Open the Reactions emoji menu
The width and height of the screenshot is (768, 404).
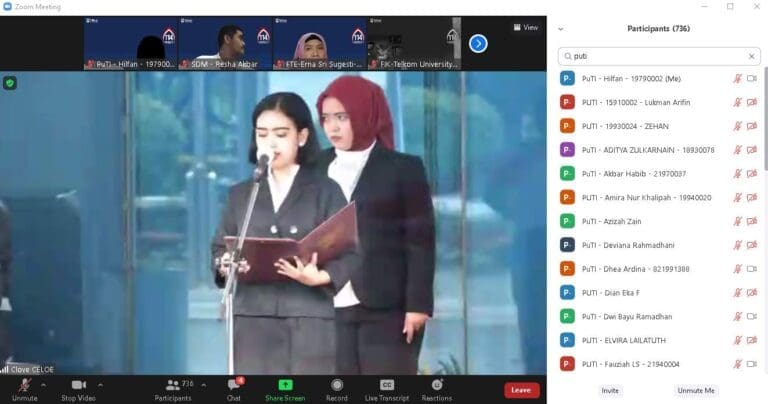click(436, 385)
